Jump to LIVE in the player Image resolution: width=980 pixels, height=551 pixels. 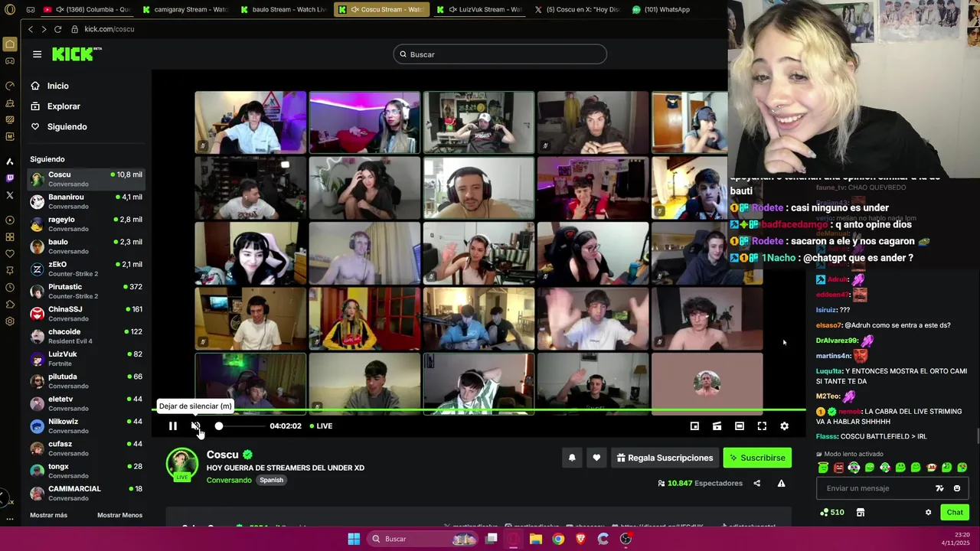(x=321, y=426)
